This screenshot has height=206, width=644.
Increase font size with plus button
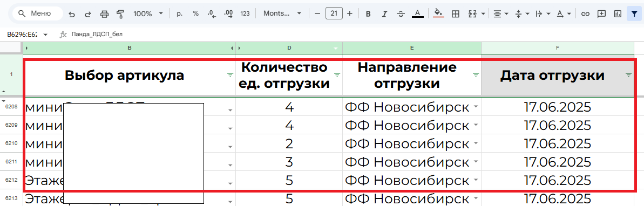349,13
